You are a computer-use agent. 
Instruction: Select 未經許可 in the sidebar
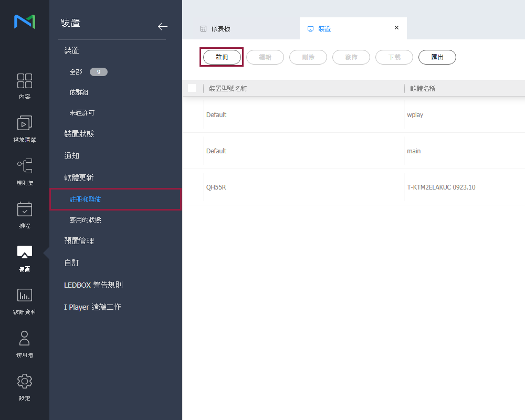coord(82,113)
